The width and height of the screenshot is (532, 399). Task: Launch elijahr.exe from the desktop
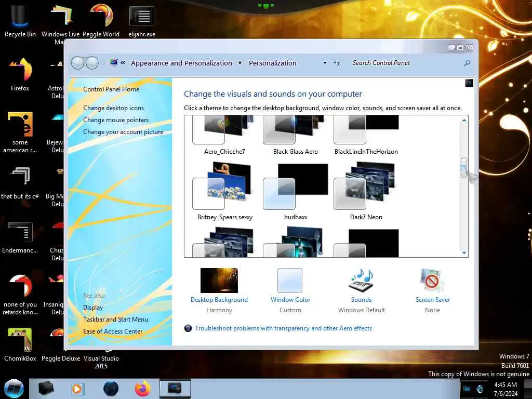142,21
